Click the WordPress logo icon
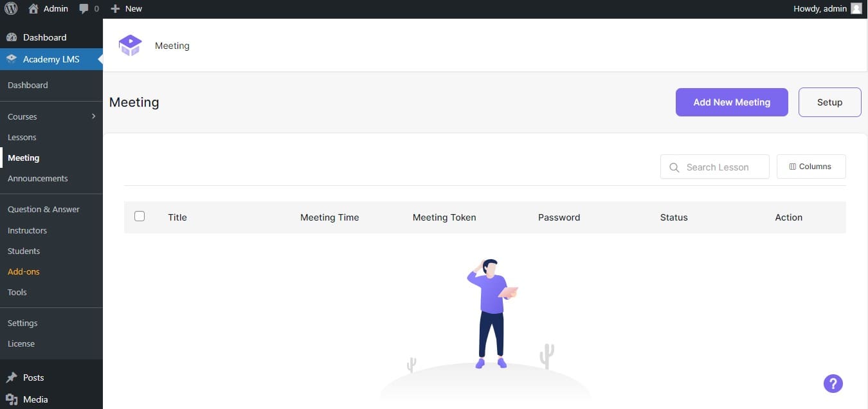The image size is (868, 409). pyautogui.click(x=11, y=9)
